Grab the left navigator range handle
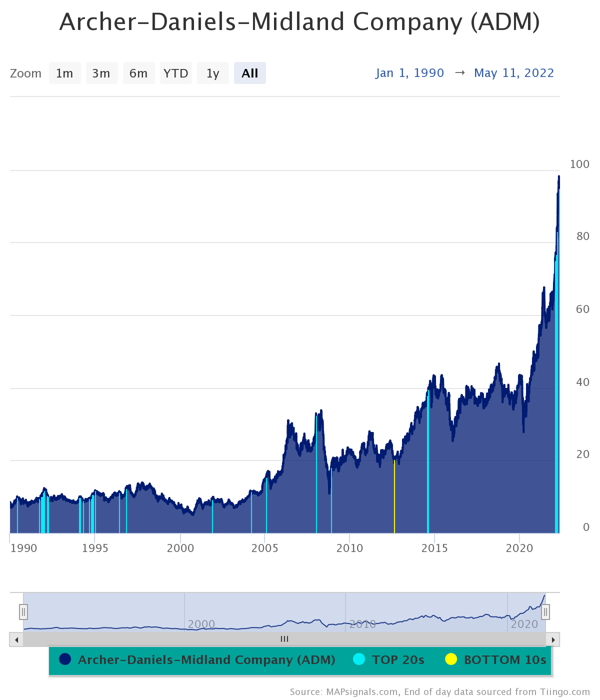 [x=23, y=611]
